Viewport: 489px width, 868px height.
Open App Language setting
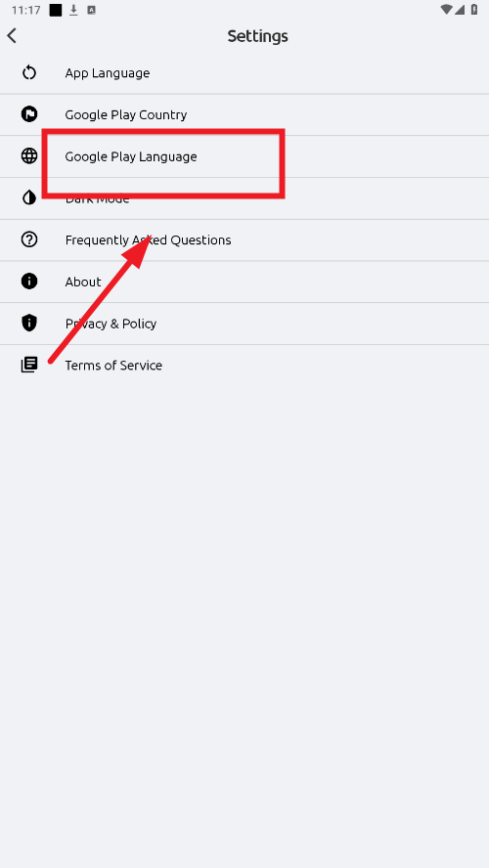[x=244, y=73]
